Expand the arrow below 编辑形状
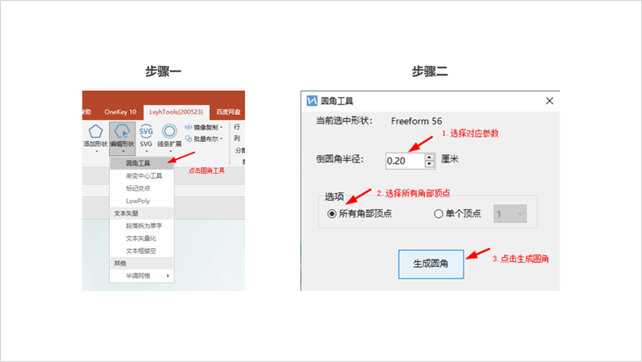The height and width of the screenshot is (362, 642). click(x=123, y=152)
